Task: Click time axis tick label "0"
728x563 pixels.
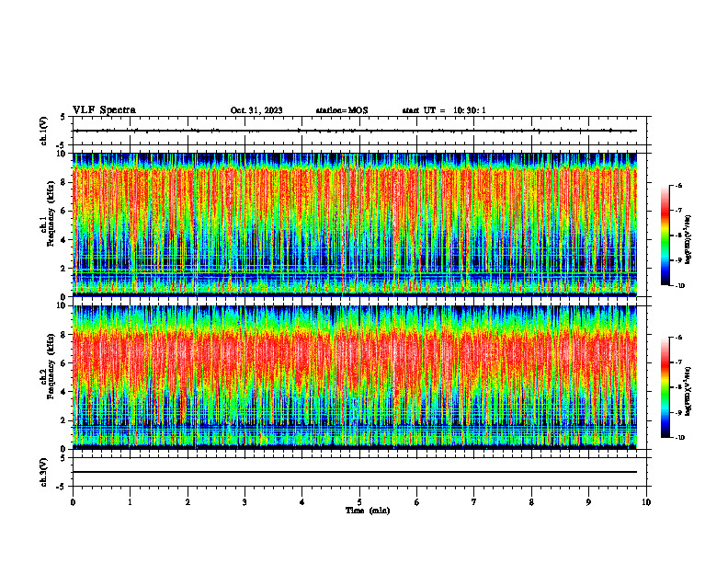Action: coord(73,502)
